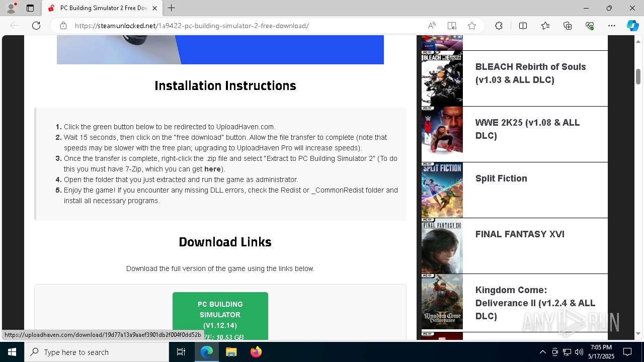Image resolution: width=644 pixels, height=362 pixels.
Task: Open Browser essentials icon
Action: point(590,26)
